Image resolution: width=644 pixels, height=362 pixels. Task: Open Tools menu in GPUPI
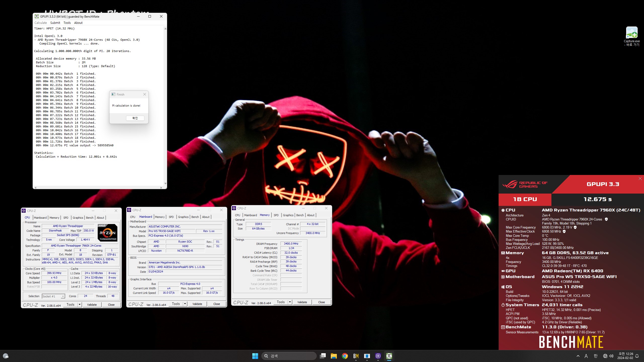tap(67, 23)
